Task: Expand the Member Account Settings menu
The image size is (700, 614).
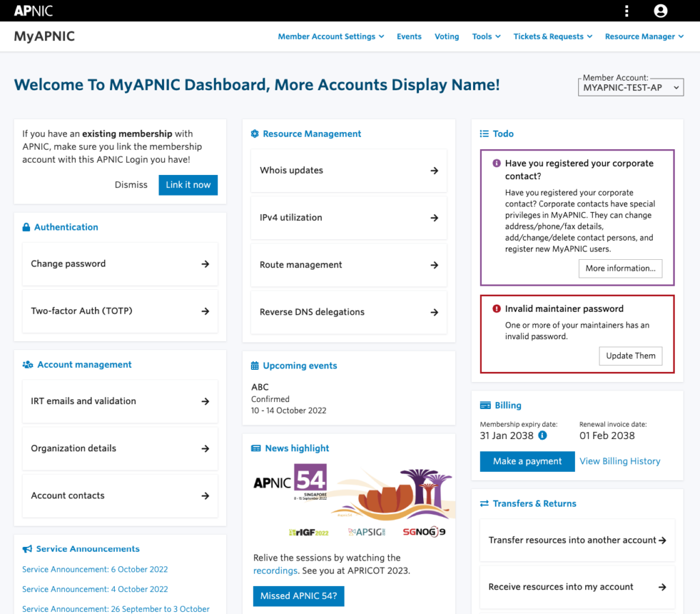Action: (x=331, y=37)
